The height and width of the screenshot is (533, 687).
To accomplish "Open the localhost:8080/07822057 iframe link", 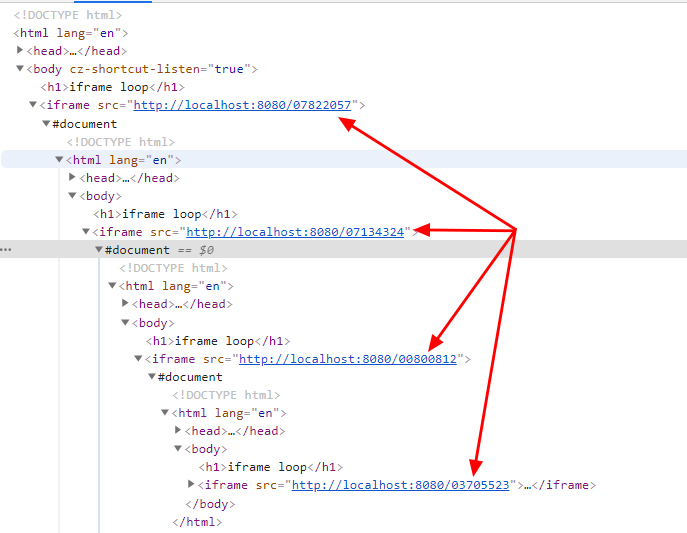I will (242, 105).
